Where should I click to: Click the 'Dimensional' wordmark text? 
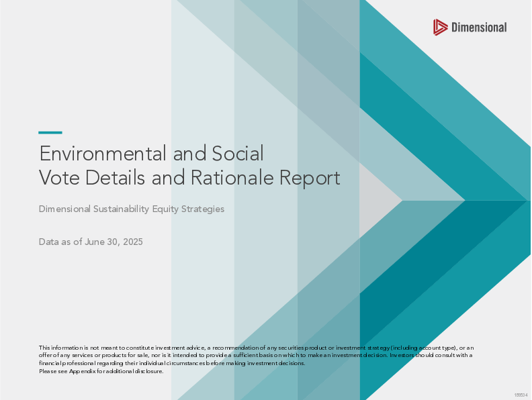pos(479,28)
